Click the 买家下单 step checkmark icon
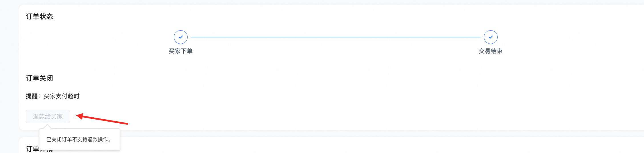The height and width of the screenshot is (153, 644). (x=180, y=37)
